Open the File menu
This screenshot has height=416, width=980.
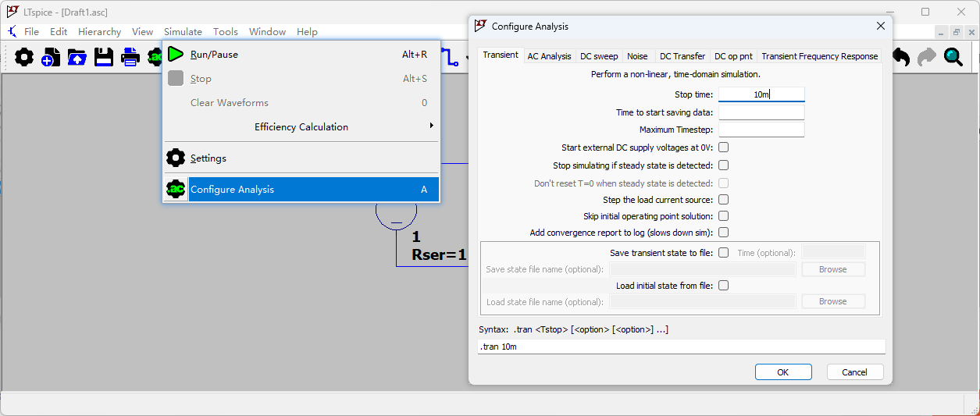pyautogui.click(x=31, y=32)
